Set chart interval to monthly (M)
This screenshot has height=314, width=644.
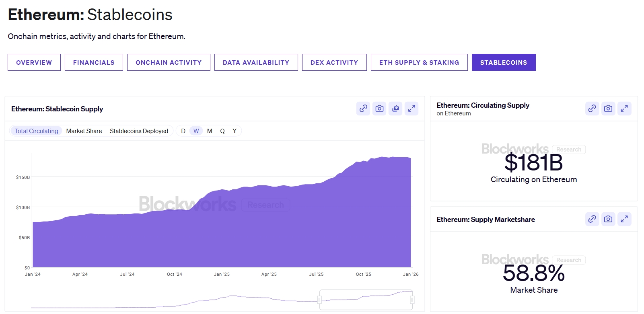(210, 131)
